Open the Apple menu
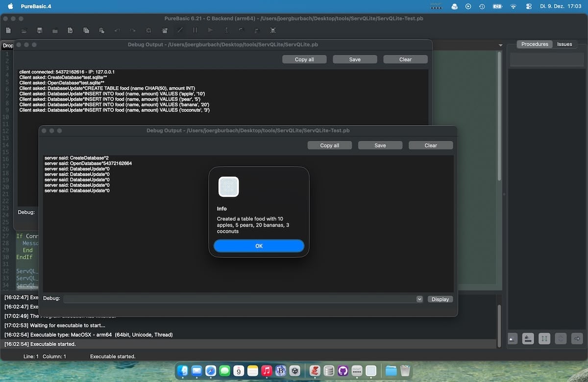Viewport: 588px width, 382px height. 10,6
